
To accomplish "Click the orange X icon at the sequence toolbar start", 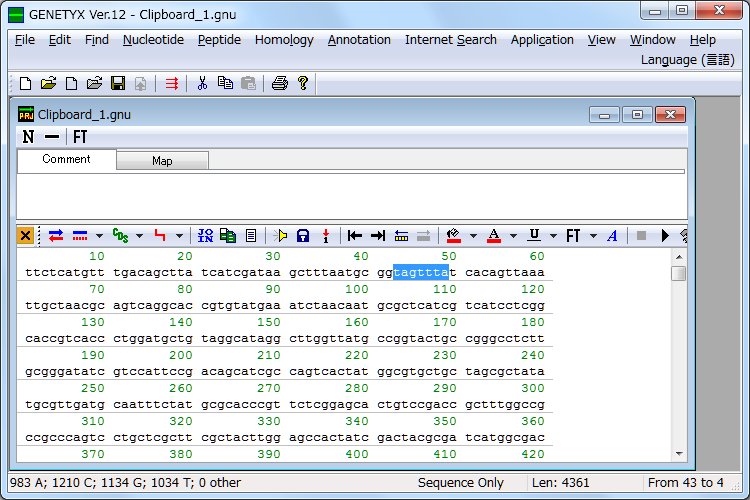I will 25,235.
